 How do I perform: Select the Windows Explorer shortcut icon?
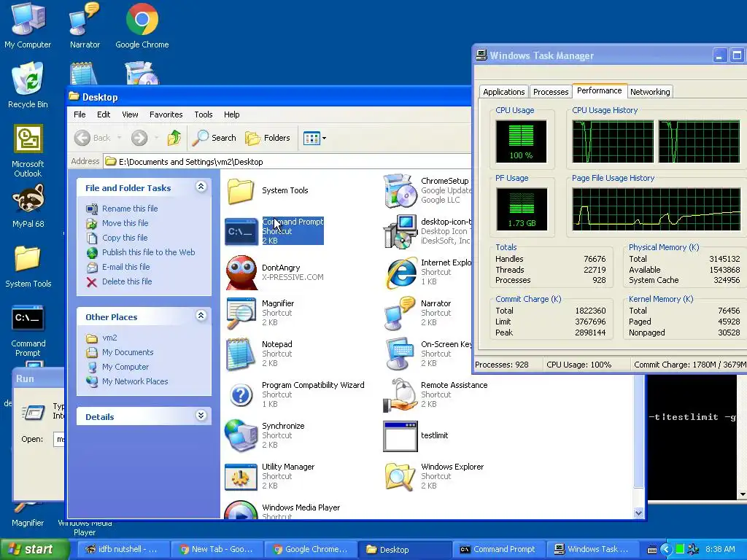(x=400, y=476)
